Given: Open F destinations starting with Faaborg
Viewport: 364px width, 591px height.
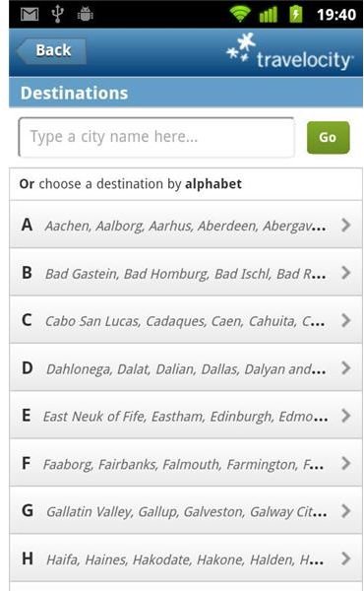Looking at the screenshot, I should click(186, 463).
